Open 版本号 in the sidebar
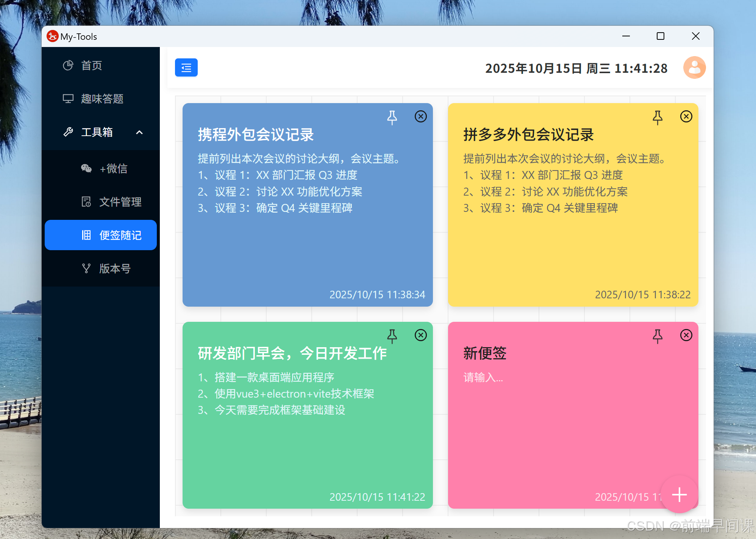756x539 pixels. click(101, 269)
